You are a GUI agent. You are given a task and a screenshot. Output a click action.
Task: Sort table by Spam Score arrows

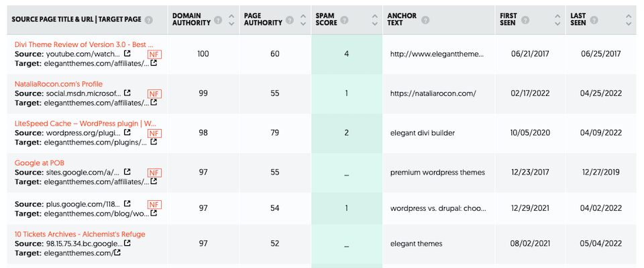[374, 19]
